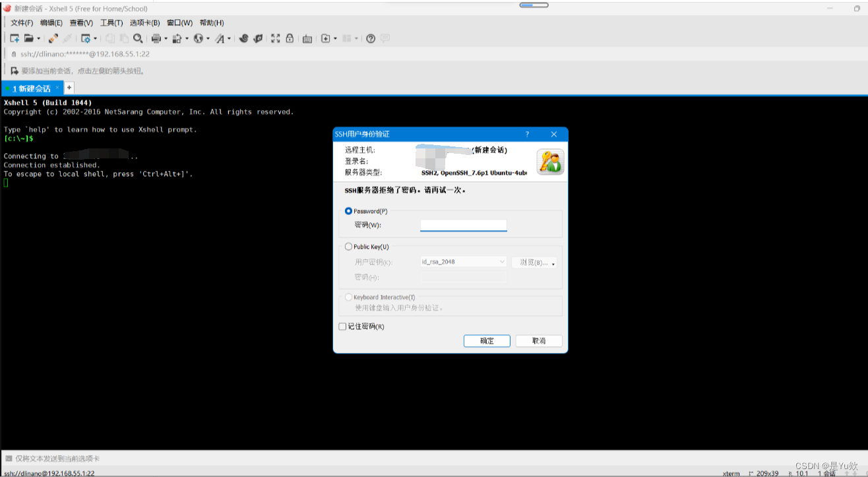This screenshot has height=477, width=868.
Task: Click the Connection established. terminal line
Action: pyautogui.click(x=51, y=165)
